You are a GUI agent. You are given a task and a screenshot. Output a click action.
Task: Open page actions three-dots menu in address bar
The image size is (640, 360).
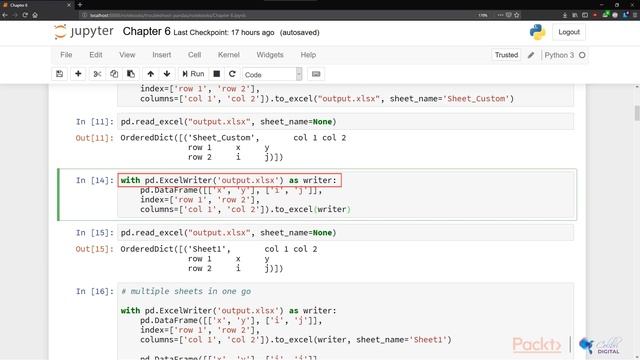pos(500,15)
